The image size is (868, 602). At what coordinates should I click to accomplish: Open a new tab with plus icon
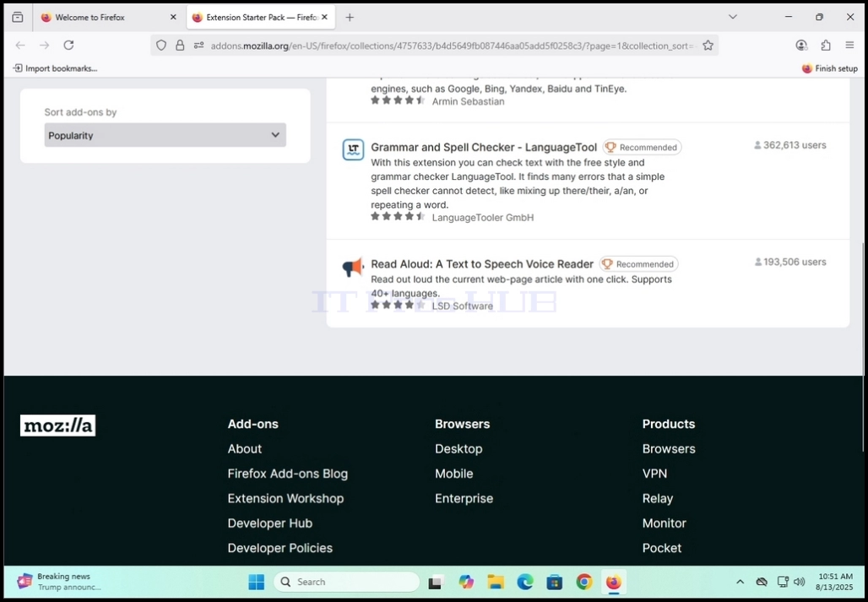(350, 17)
